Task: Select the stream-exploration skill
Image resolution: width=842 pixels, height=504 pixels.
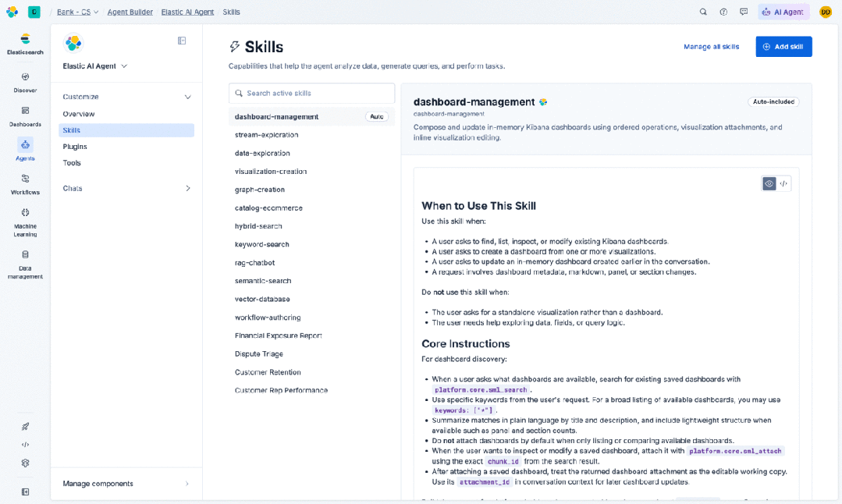Action: point(311,135)
